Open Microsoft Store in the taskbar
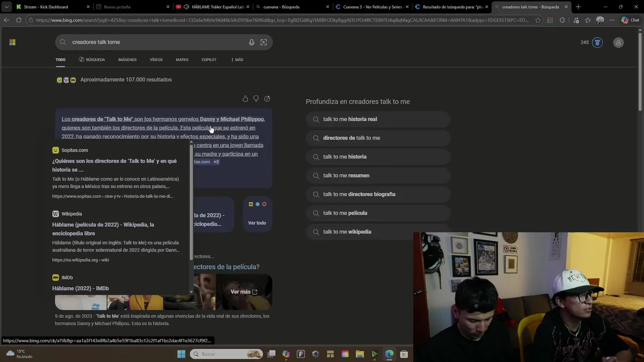 404,354
